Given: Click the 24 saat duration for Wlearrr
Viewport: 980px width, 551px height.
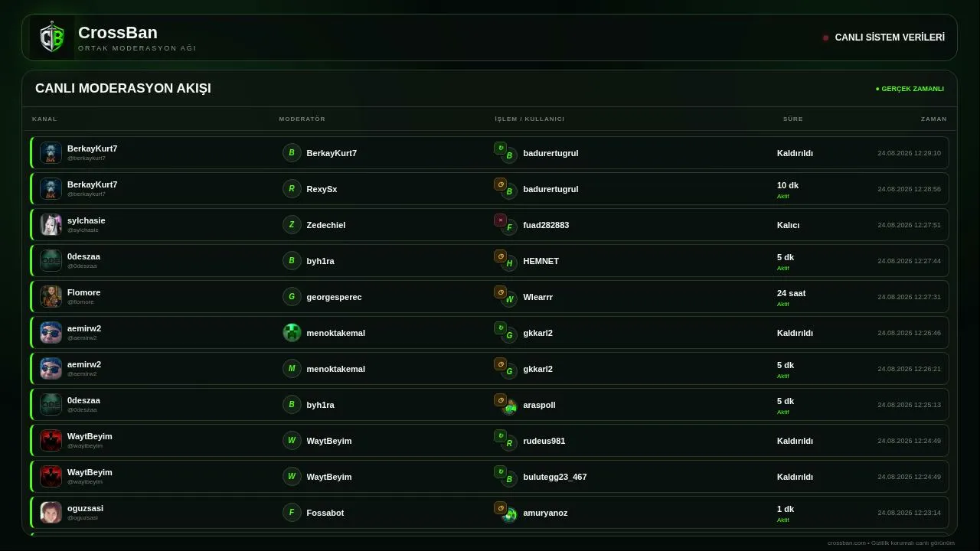Looking at the screenshot, I should point(791,293).
